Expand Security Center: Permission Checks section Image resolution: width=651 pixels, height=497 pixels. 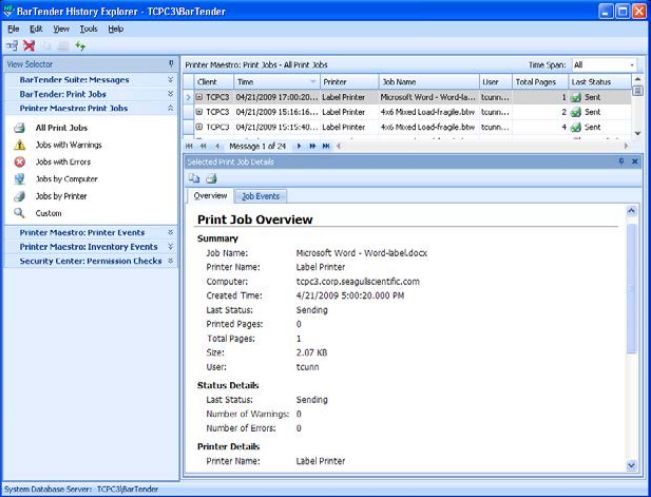[x=170, y=261]
